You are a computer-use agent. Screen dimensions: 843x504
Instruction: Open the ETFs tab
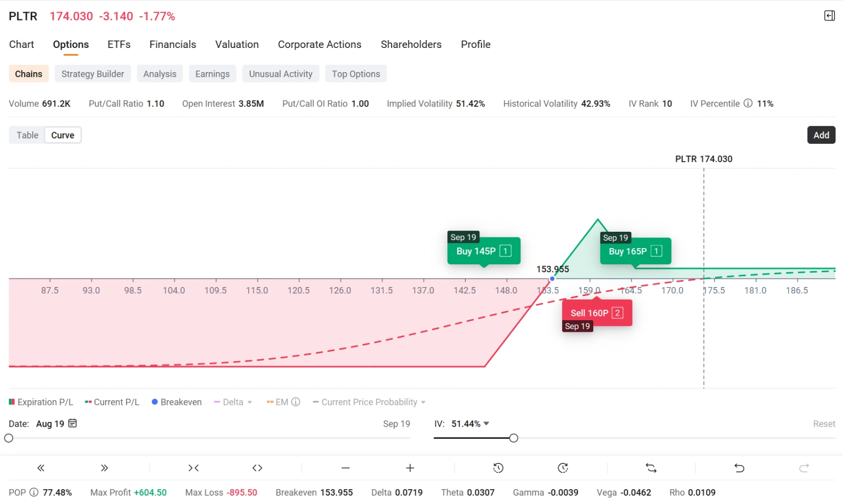coord(119,44)
